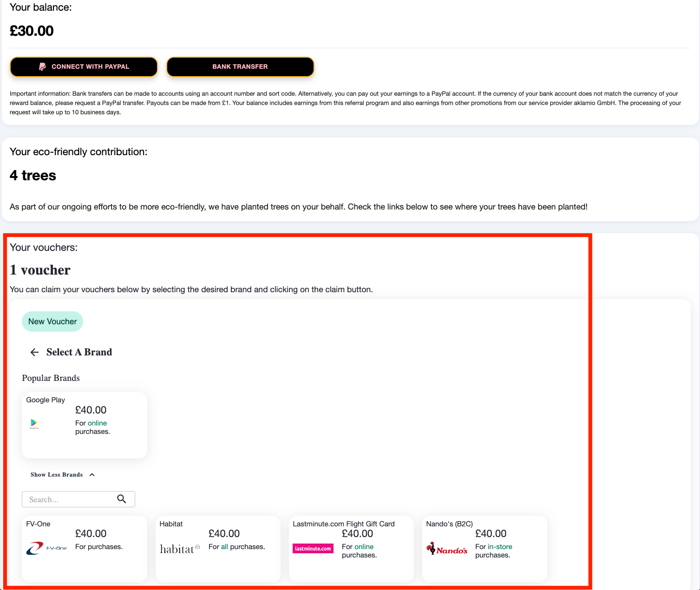Click the 'Popular Brands' label
Screen dimensions: 700x590
point(51,378)
